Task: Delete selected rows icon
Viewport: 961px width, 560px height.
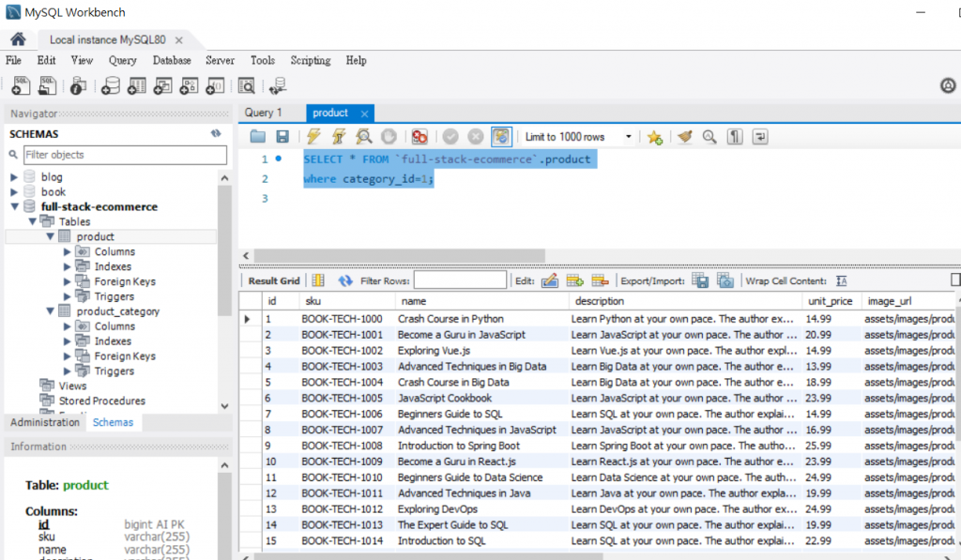Action: pyautogui.click(x=600, y=280)
